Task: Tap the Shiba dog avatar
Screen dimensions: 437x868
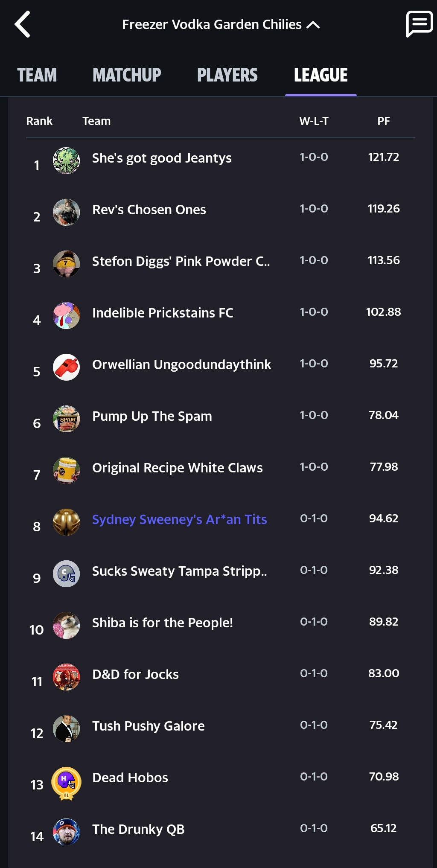Action: [x=66, y=625]
